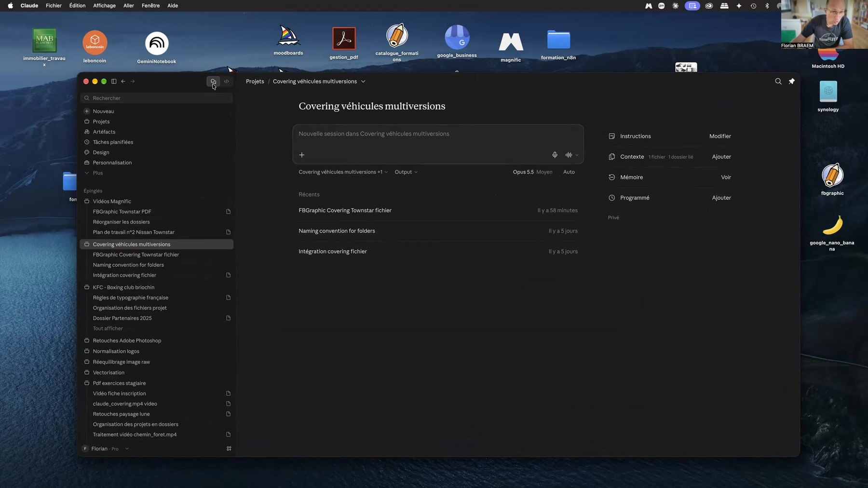Click Modifier next to Instructions
This screenshot has width=868, height=488.
tap(720, 136)
